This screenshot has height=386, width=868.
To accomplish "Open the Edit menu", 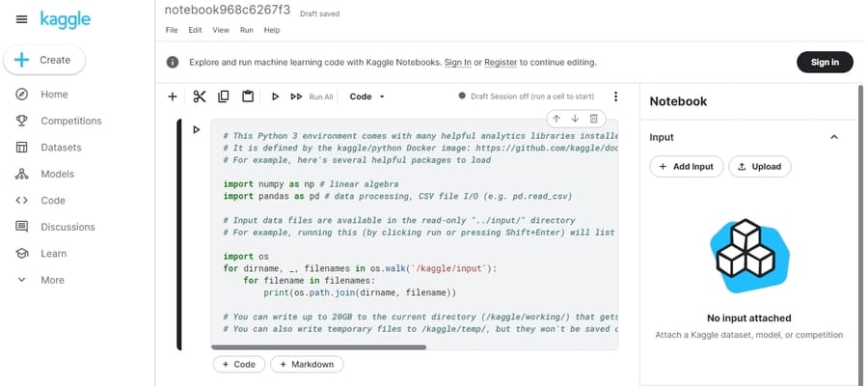I will (x=195, y=31).
